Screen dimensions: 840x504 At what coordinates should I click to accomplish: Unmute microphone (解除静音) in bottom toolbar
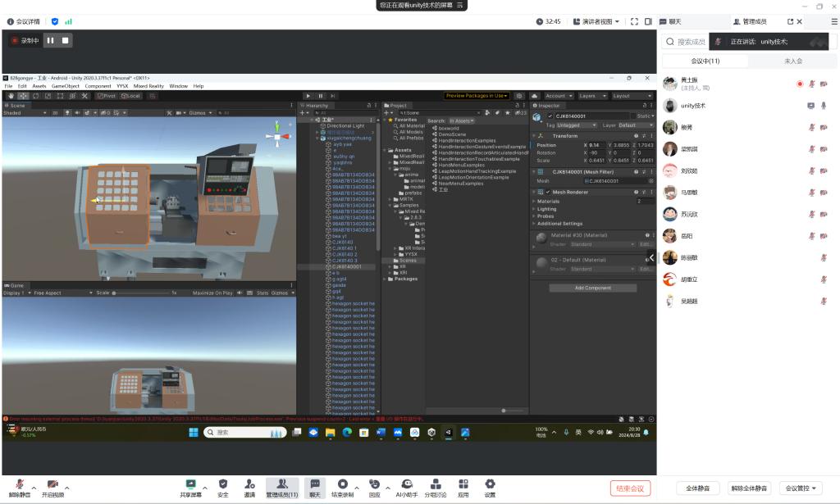click(x=18, y=484)
